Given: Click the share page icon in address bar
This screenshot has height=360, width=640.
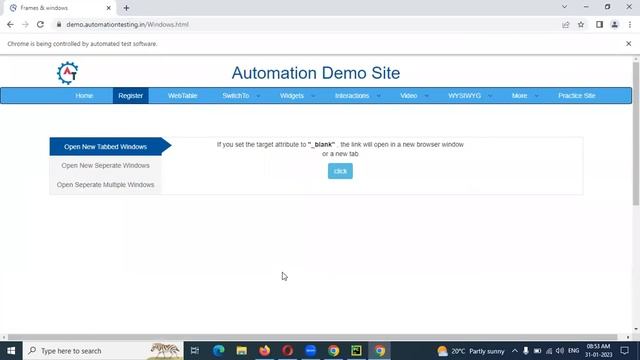Looking at the screenshot, I should (566, 24).
